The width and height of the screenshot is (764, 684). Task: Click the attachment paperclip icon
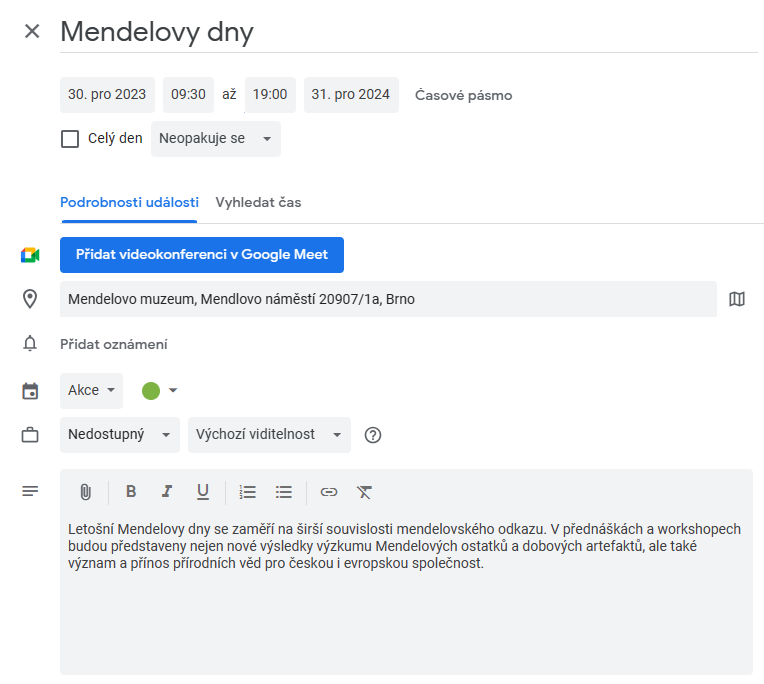click(x=85, y=492)
